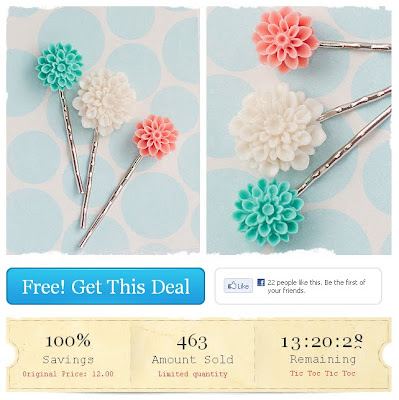Click the 100% savings figure
Viewport: 399px width, 400px height.
pyautogui.click(x=68, y=341)
